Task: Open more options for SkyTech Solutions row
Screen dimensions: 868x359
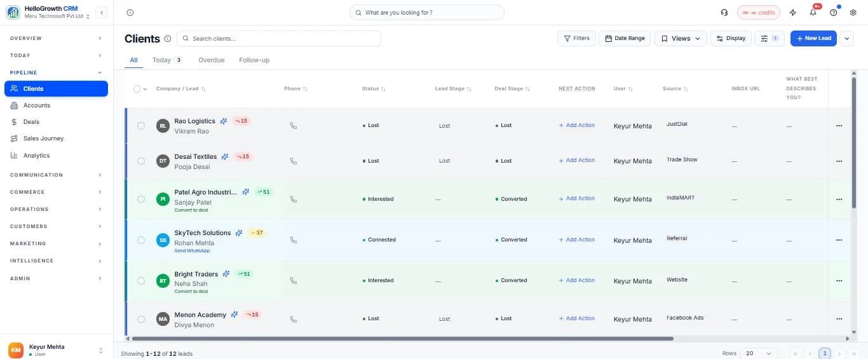Action: click(839, 240)
